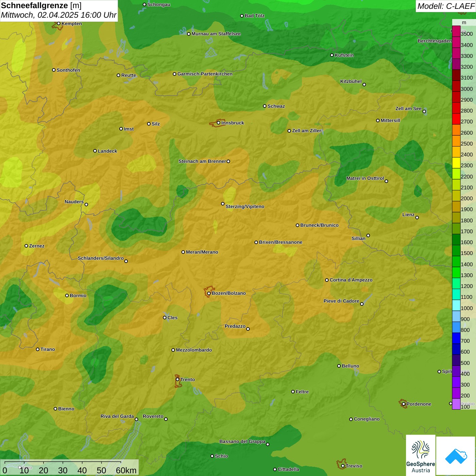Click the Schwaz location dot
Viewport: 476px width, 476px height.
[x=265, y=106]
